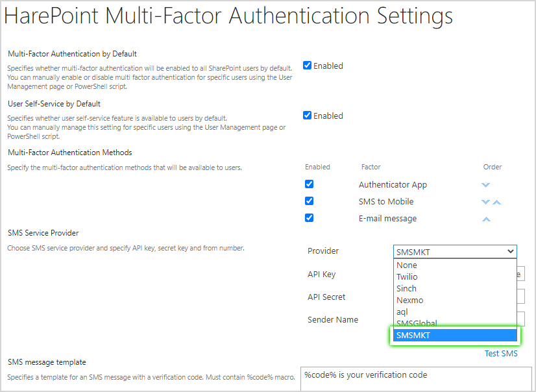Viewport: 536px width, 392px height.
Task: Toggle Authenticator App enabled checkbox
Action: [309, 184]
